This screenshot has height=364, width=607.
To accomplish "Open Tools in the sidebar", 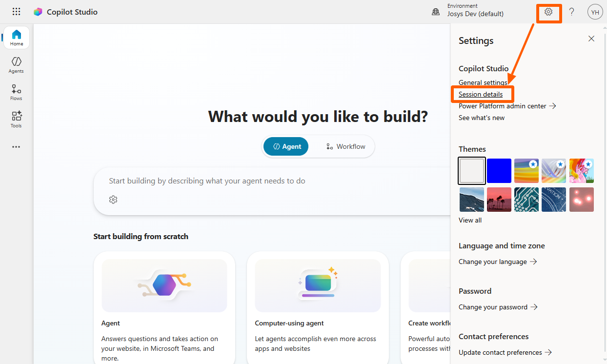I will click(17, 120).
